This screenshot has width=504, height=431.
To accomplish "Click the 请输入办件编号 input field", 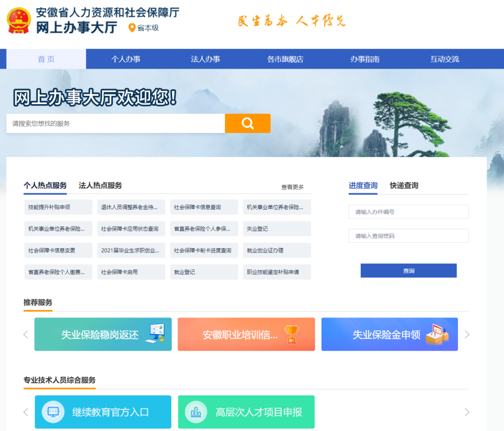I will coord(408,212).
